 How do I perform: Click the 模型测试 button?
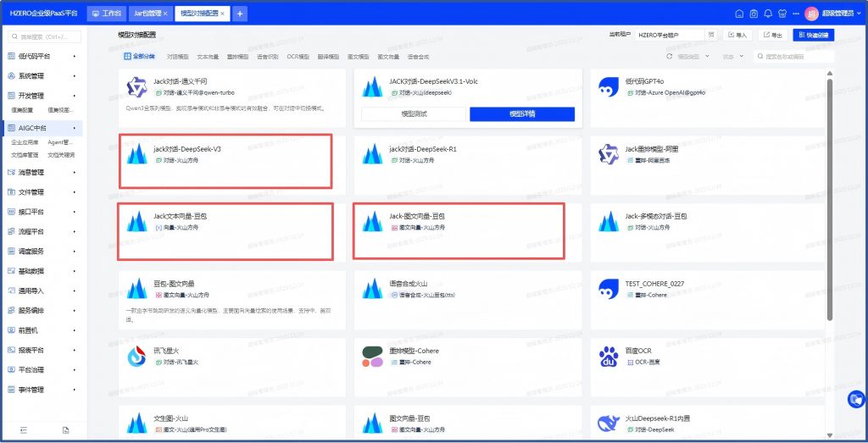414,114
